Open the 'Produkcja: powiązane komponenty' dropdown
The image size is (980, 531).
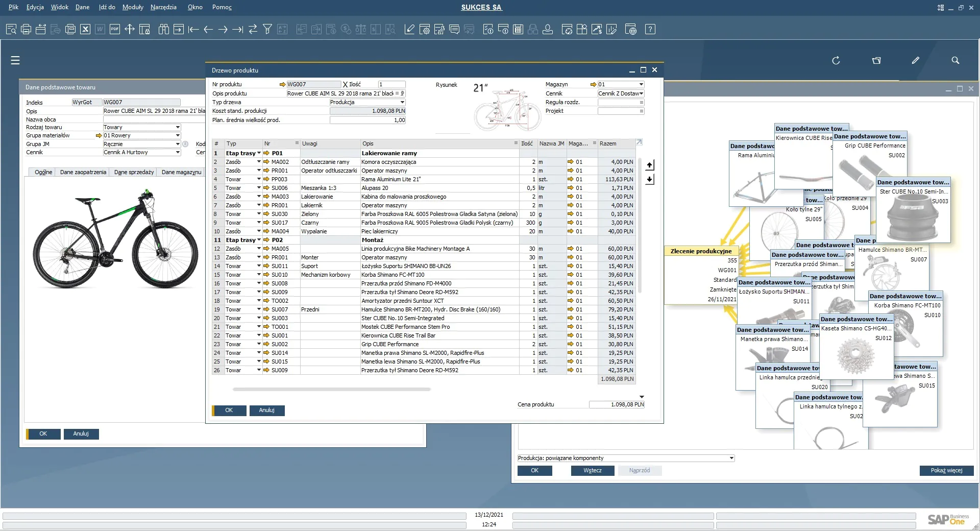731,458
